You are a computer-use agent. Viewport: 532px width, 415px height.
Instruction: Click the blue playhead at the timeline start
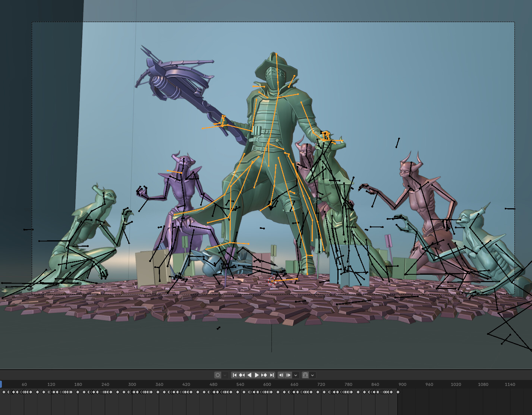1,384
